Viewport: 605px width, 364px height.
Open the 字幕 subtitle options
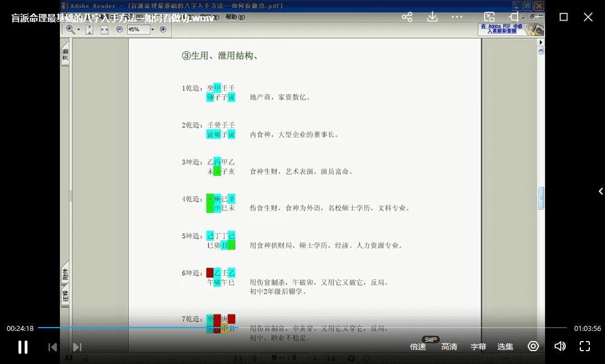[x=478, y=347]
